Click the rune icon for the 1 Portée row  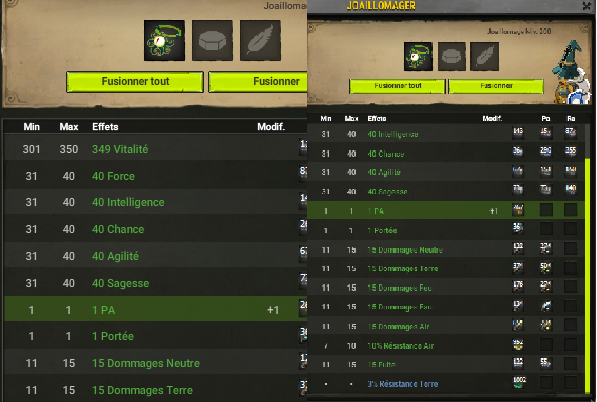click(518, 228)
